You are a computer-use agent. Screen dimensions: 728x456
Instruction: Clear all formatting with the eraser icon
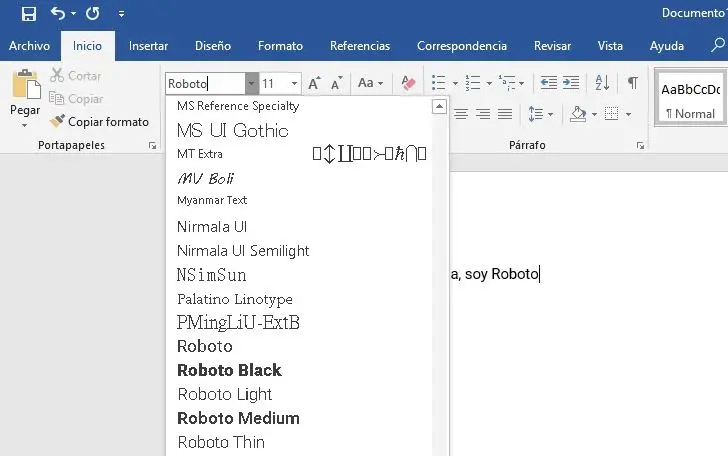tap(408, 84)
